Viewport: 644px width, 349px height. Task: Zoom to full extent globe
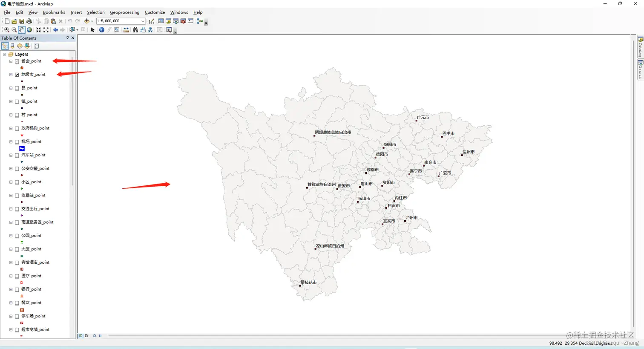[x=29, y=30]
